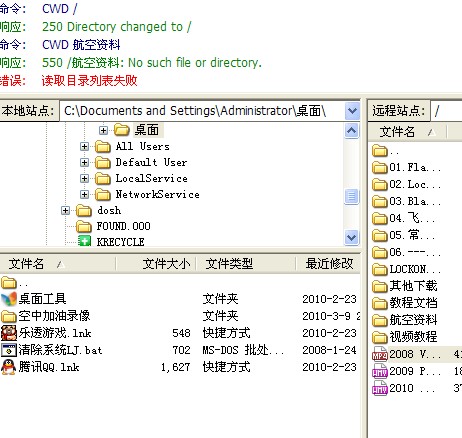Click the LOCKON... remote folder icon
This screenshot has width=462, height=438.
(380, 269)
